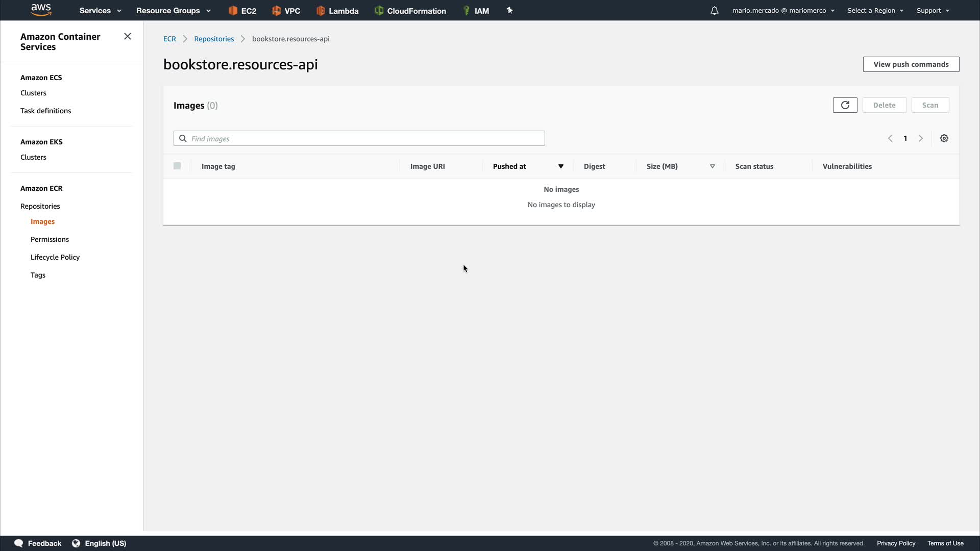Screen dimensions: 980x551
Task: Sort by Pushed at column arrow
Action: click(560, 166)
